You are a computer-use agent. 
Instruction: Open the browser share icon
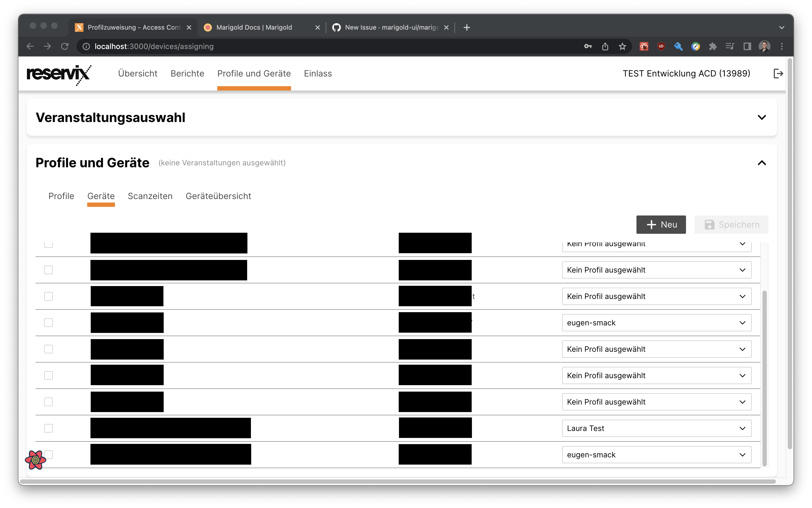[x=605, y=46]
